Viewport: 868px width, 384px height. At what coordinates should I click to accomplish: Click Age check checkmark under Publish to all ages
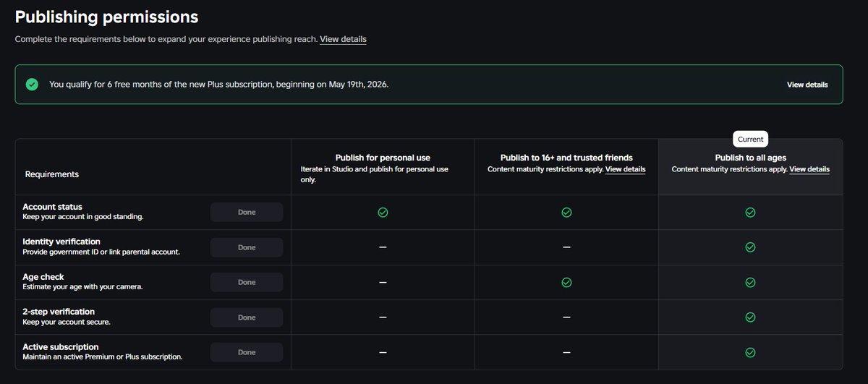click(750, 282)
